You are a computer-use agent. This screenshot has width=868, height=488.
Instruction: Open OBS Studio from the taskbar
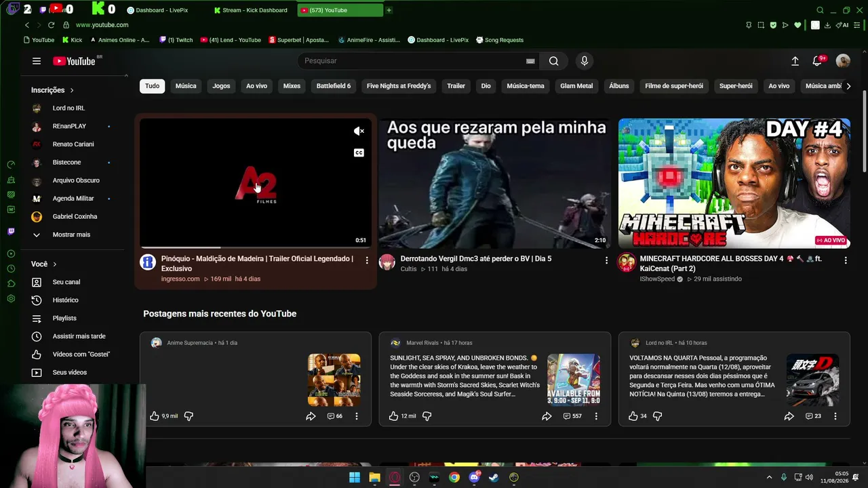(x=414, y=477)
